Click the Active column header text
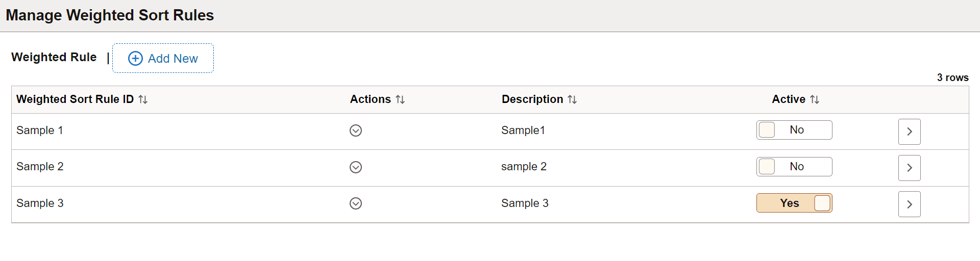The image size is (980, 261). [x=788, y=99]
